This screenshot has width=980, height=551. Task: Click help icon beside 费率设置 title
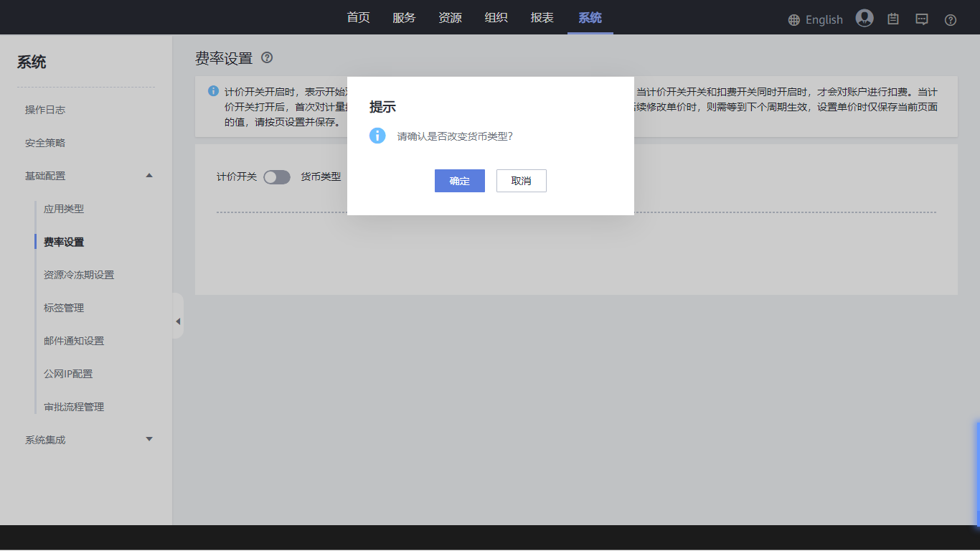267,57
